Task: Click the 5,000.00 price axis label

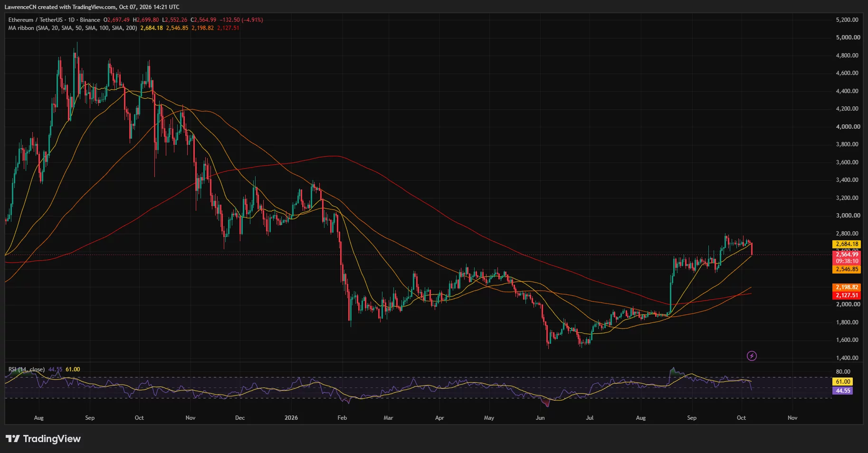Action: click(848, 38)
